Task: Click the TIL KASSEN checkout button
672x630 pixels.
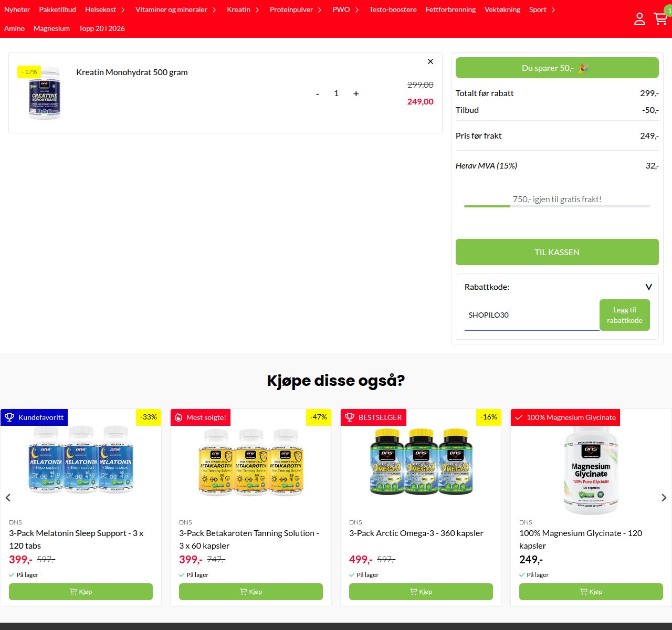Action: tap(557, 252)
